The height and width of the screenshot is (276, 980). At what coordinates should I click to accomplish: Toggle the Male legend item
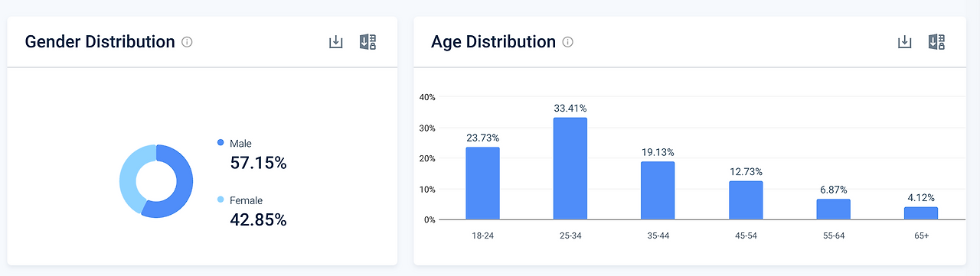tap(234, 143)
